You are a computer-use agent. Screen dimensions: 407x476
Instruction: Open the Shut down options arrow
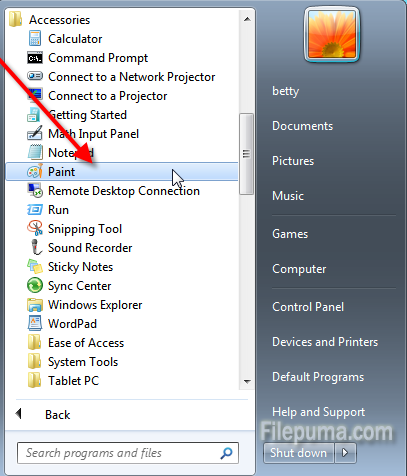point(345,453)
